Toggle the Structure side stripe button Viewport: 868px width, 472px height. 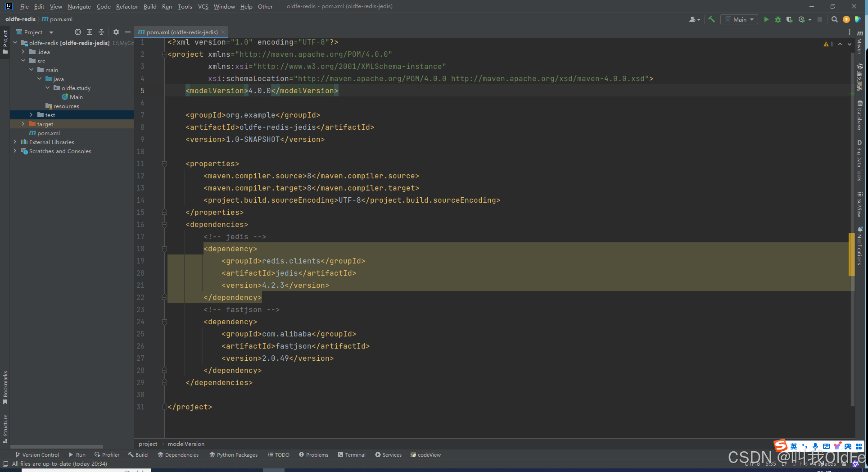[x=5, y=429]
